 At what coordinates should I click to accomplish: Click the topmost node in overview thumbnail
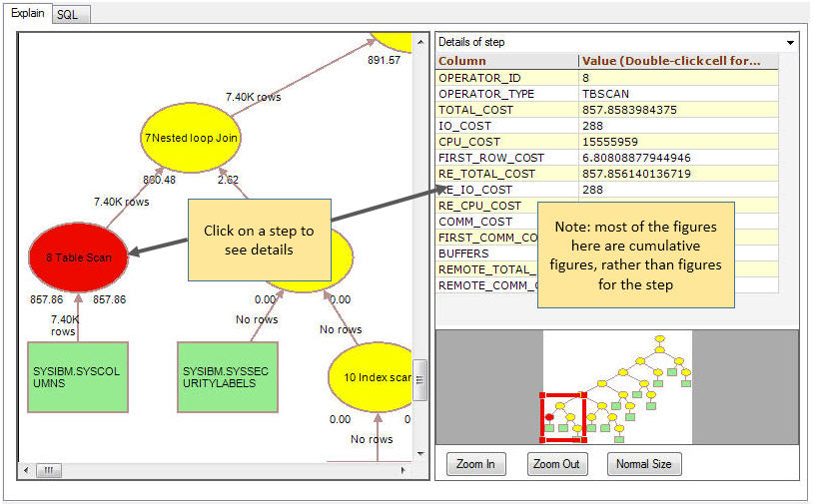click(659, 339)
